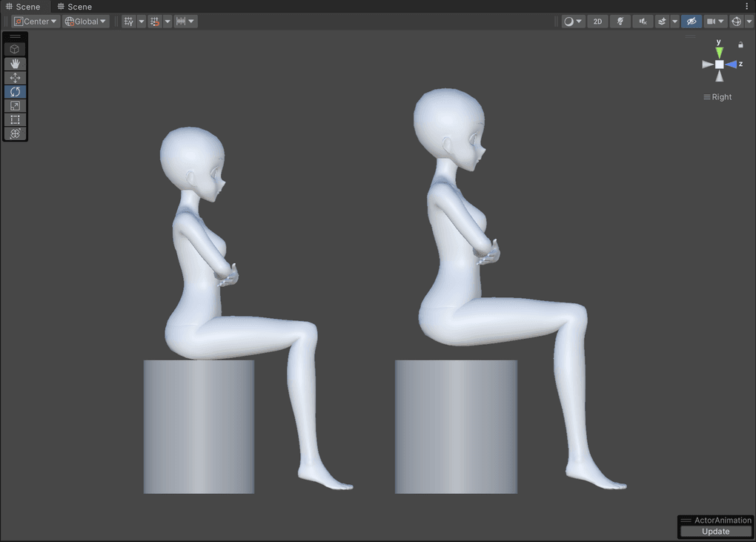
Task: Click the grid snapping magnet icon
Action: (154, 22)
